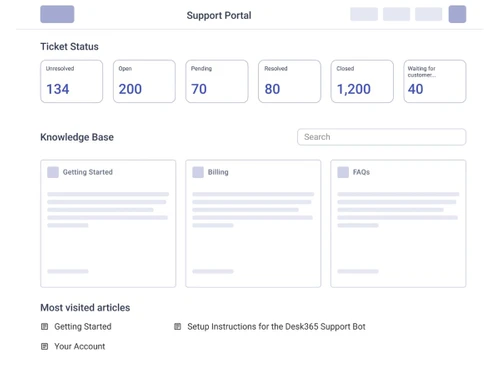View the Resolved tickets card showing 80
500x375 pixels.
(290, 81)
